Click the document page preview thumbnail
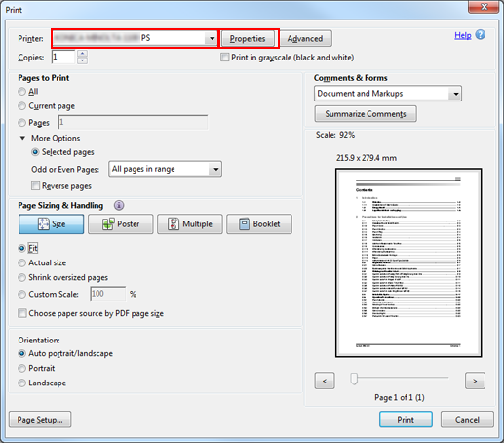The width and height of the screenshot is (504, 443). coord(408,262)
